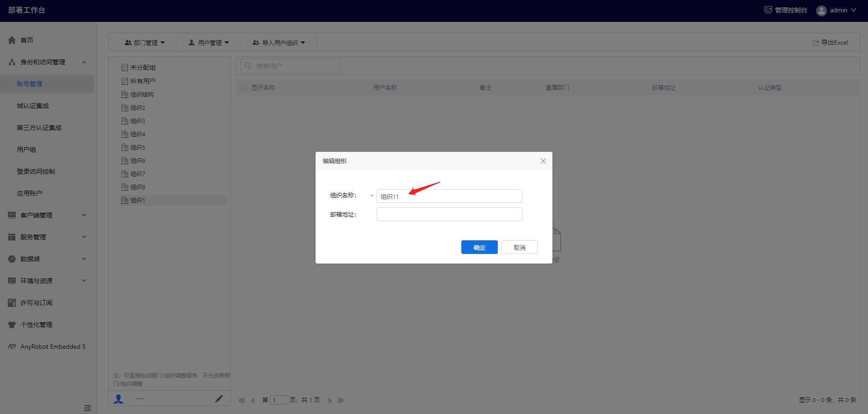The width and height of the screenshot is (868, 414).
Task: Click the 管理控制台 console icon
Action: tap(768, 10)
